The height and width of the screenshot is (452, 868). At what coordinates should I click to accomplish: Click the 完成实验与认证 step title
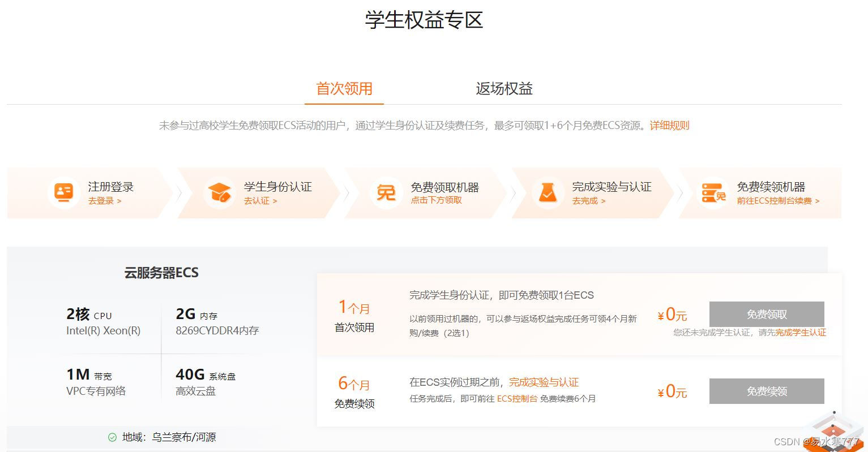click(612, 187)
